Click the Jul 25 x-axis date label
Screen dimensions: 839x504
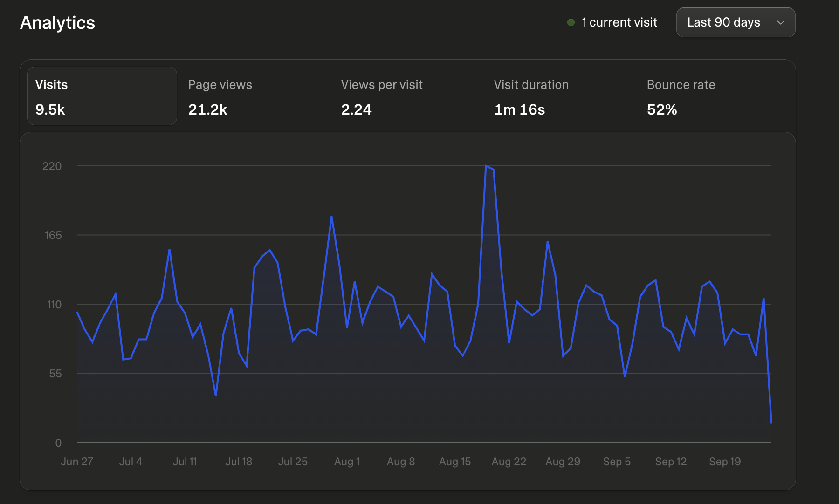[x=293, y=462]
